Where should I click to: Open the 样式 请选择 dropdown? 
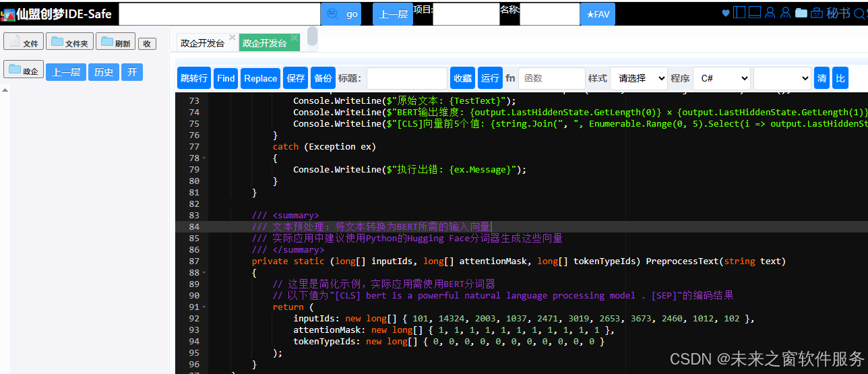tap(638, 78)
